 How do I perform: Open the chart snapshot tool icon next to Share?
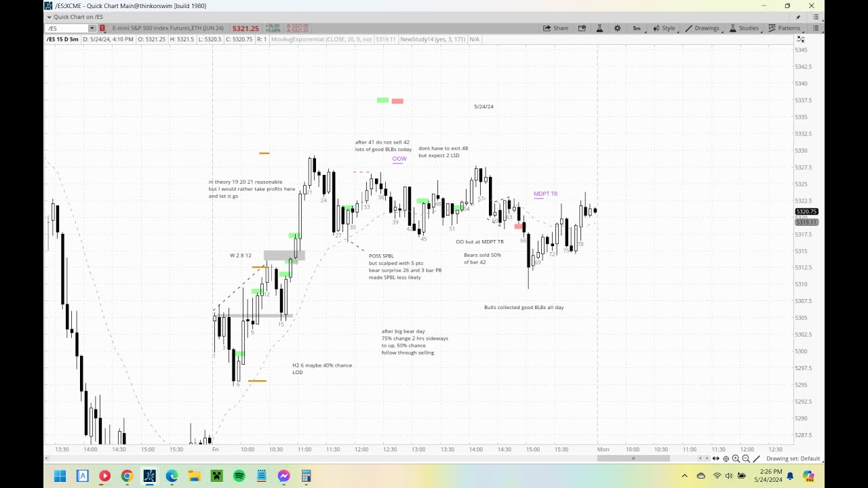coord(582,28)
